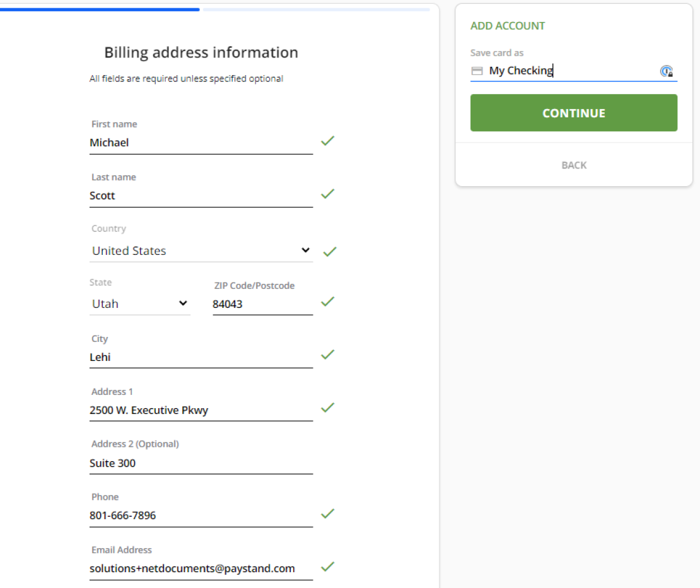The width and height of the screenshot is (700, 588).
Task: Click the Address 2 field with Suite 300
Action: (x=201, y=464)
